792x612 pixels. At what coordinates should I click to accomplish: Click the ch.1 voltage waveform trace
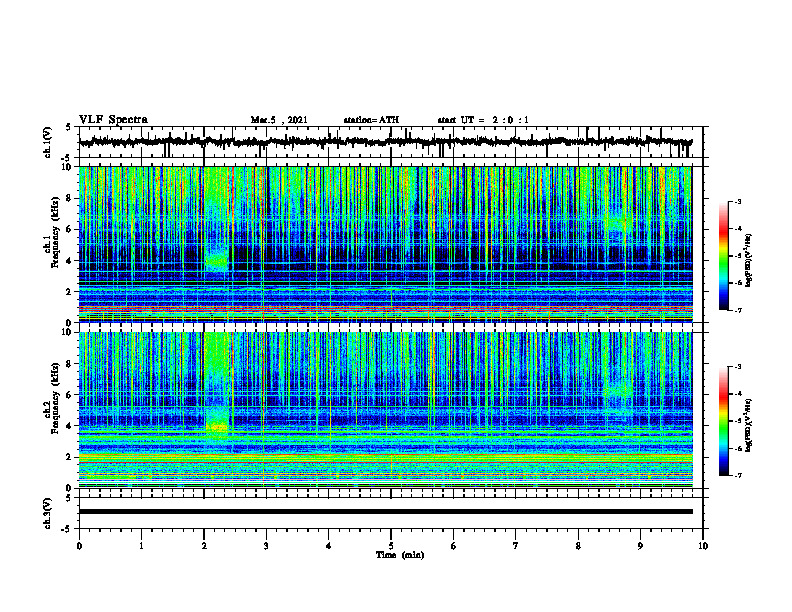tap(385, 142)
